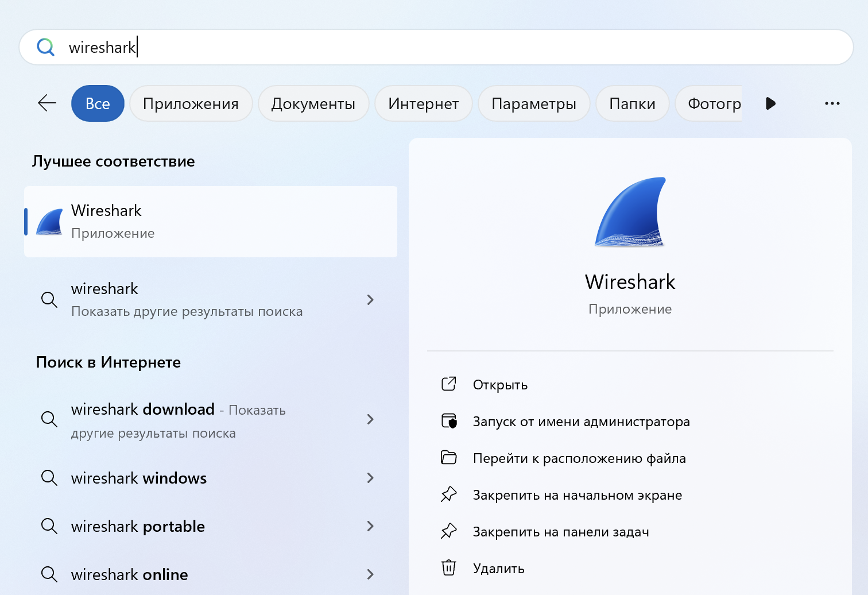Select the Wireshark Приложение best match result

pos(211,222)
